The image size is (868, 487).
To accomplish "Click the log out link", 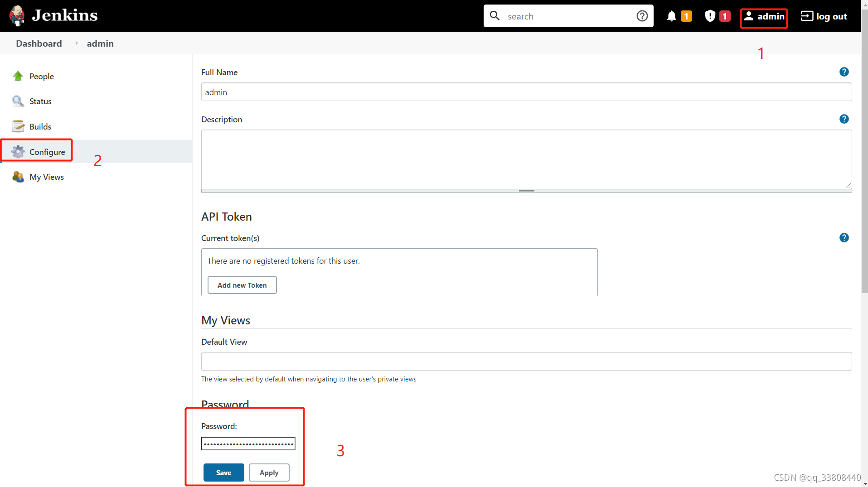I will coord(824,16).
